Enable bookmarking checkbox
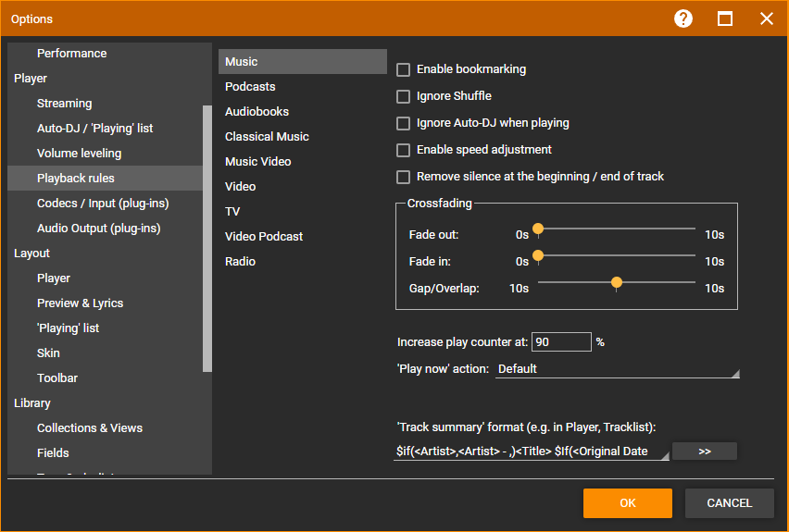 click(x=403, y=69)
